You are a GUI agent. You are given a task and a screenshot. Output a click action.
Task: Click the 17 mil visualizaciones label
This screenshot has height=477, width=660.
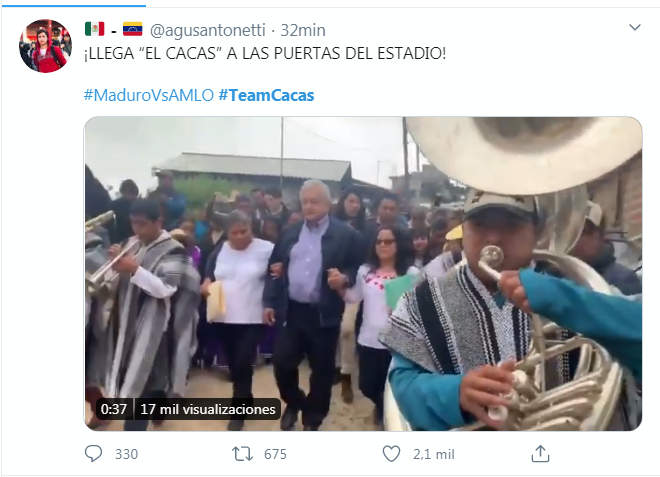[x=208, y=409]
